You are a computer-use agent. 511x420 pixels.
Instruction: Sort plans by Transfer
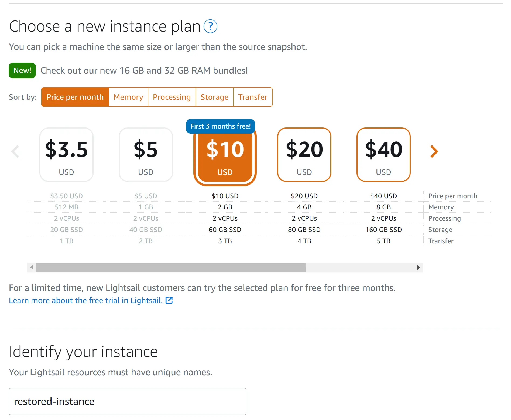[253, 97]
